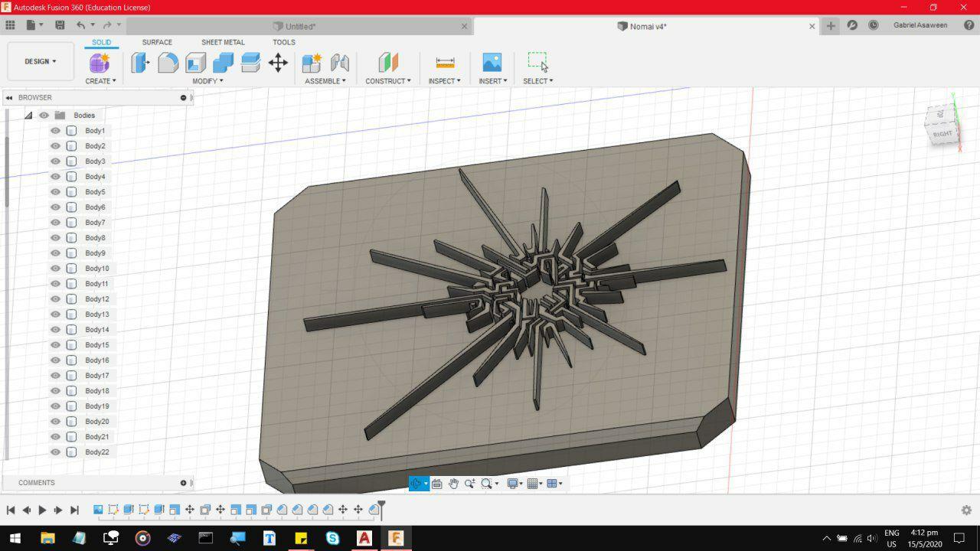The width and height of the screenshot is (980, 551).
Task: Select the Offset Face tool
Action: 250,63
